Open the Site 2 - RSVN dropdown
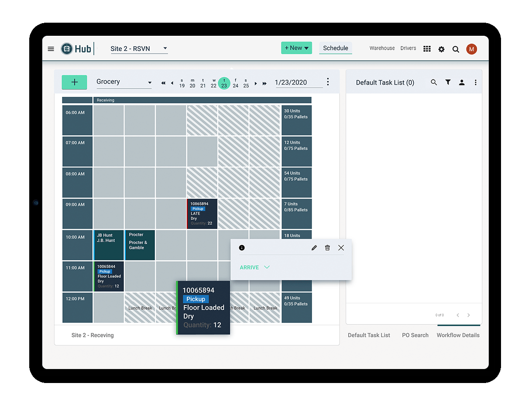Screen dimensions: 532x407 pyautogui.click(x=139, y=49)
